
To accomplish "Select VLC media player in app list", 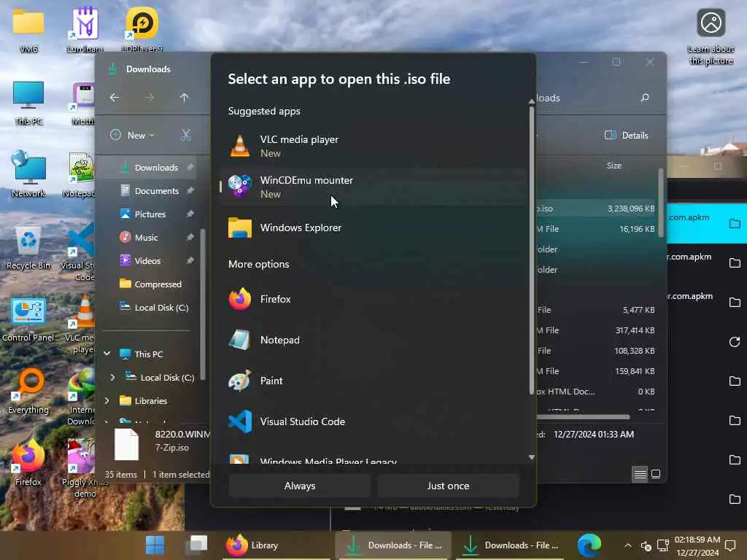I will (x=373, y=146).
